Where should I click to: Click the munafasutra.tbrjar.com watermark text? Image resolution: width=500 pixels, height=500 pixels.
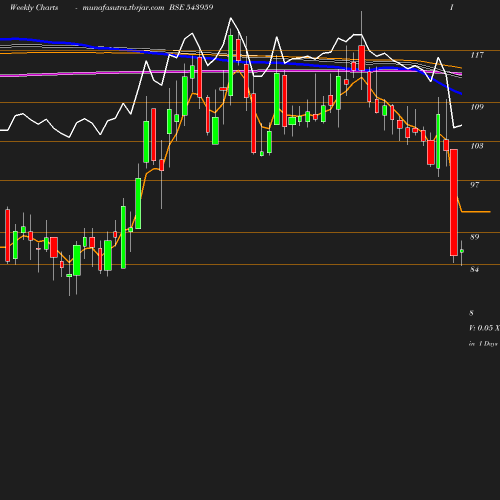click(123, 8)
